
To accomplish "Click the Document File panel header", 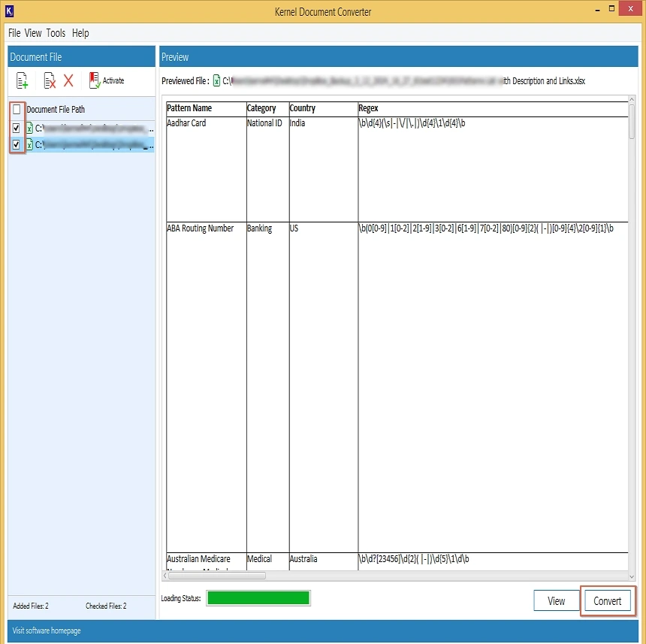I will point(82,57).
